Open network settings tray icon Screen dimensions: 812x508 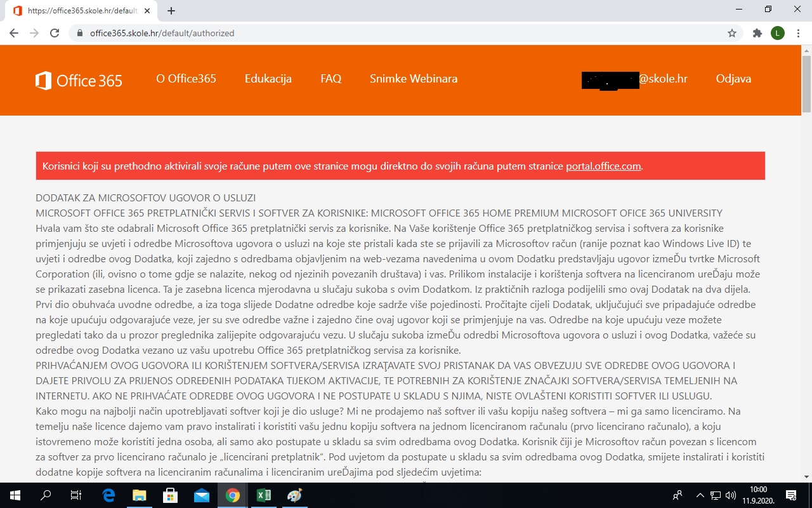[716, 495]
